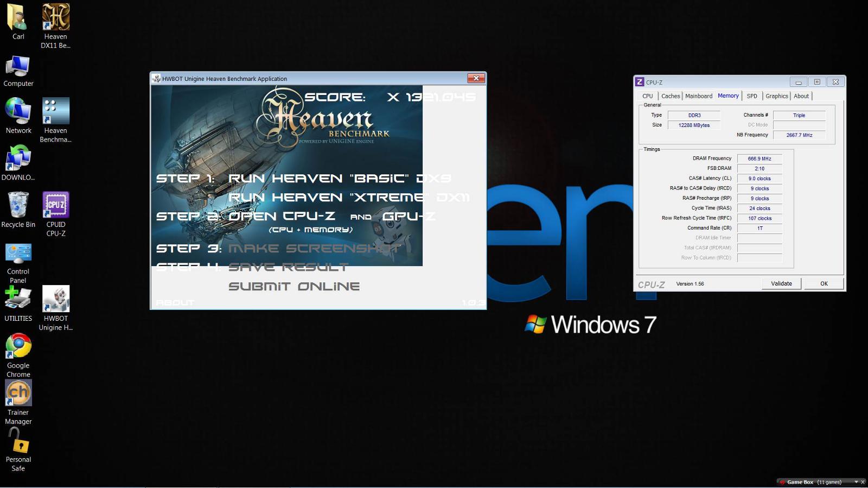Click the FSB:DRAM value 2:10
The image size is (868, 488).
[x=759, y=168]
